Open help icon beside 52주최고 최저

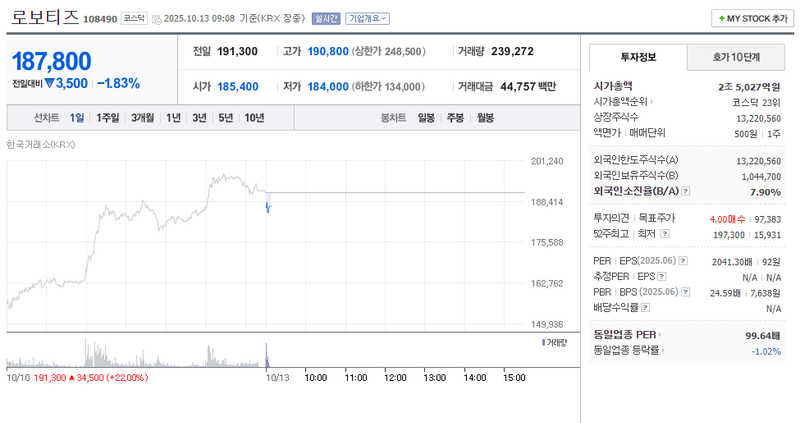click(x=663, y=233)
